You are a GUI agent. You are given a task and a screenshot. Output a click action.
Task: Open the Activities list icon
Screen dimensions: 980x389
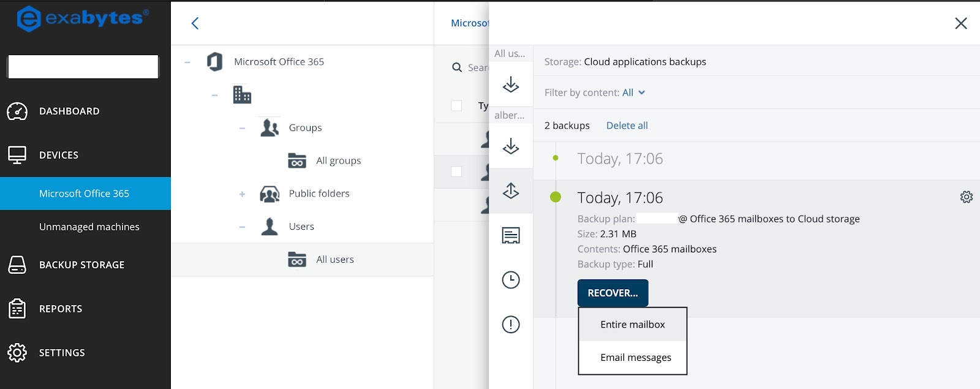pos(511,235)
